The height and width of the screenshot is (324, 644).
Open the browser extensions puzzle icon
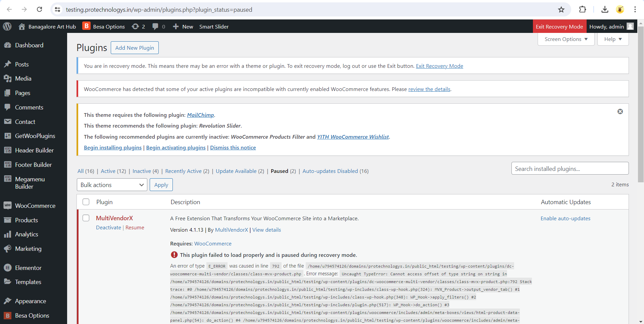(x=583, y=9)
